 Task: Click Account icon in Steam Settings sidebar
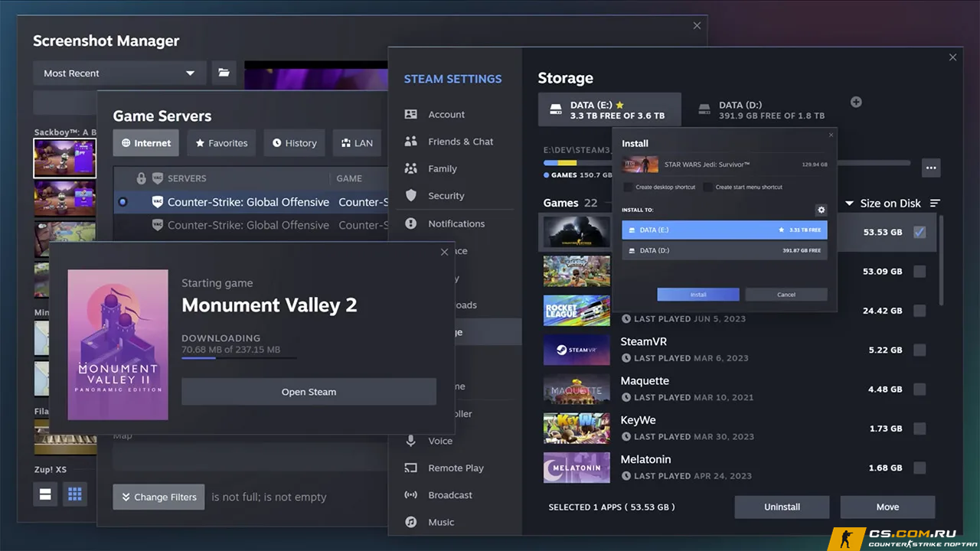[x=411, y=114]
